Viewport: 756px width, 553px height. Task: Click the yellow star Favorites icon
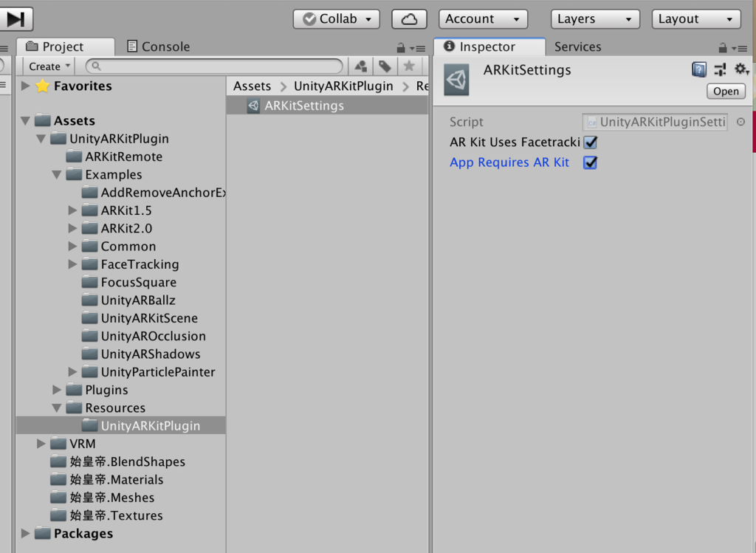click(x=42, y=86)
